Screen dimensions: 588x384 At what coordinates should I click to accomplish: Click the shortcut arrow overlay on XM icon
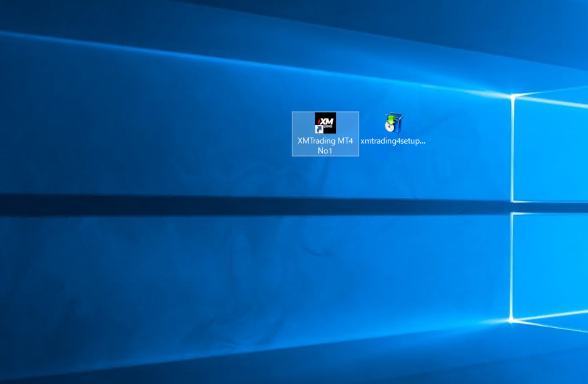319,129
